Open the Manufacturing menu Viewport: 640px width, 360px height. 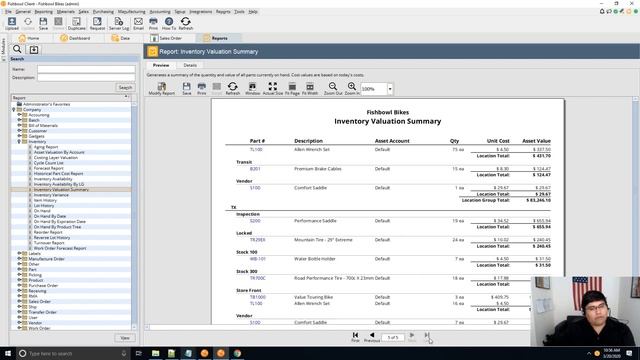(131, 11)
